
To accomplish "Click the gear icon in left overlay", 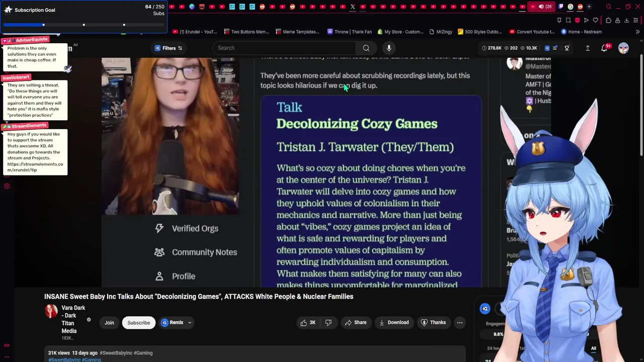I will click(x=7, y=186).
